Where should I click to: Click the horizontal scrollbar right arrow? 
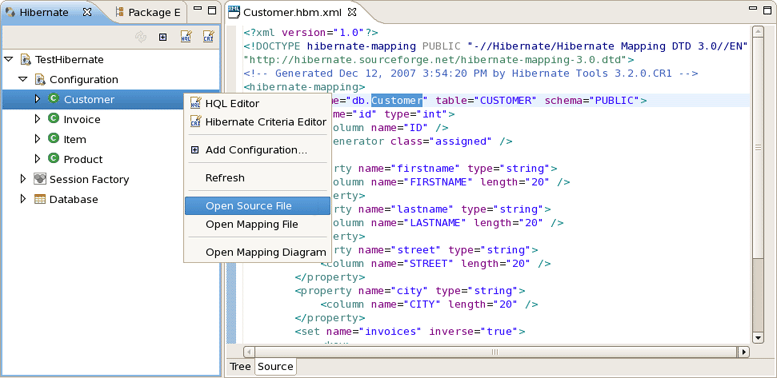pyautogui.click(x=743, y=352)
